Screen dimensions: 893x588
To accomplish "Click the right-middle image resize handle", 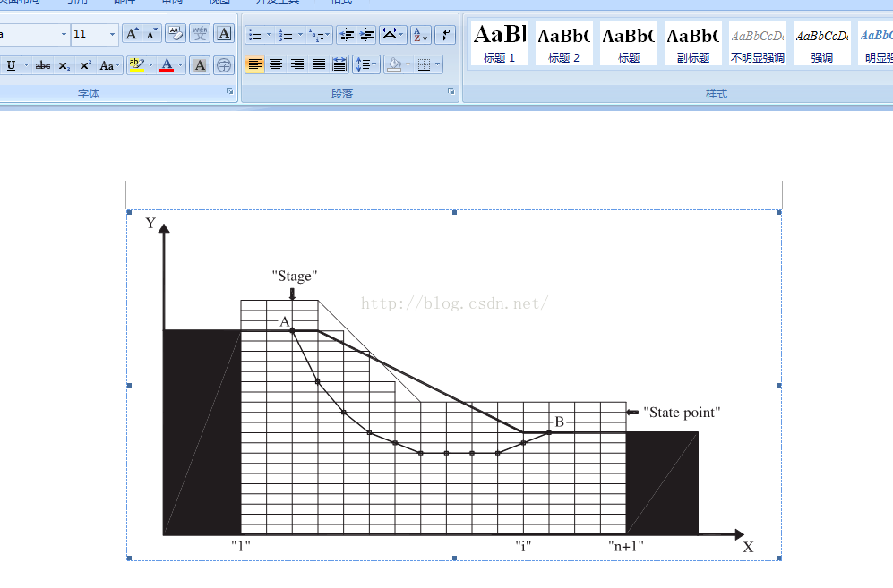I will click(779, 386).
